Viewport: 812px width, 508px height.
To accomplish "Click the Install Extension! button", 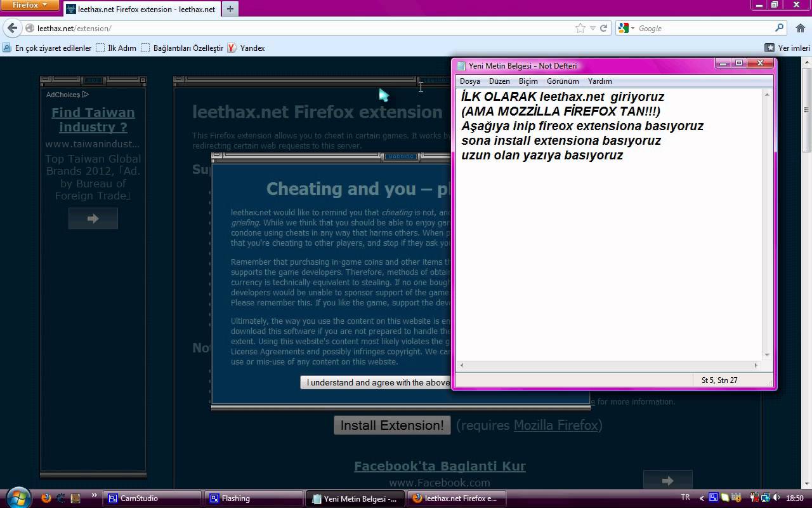I will tap(392, 425).
